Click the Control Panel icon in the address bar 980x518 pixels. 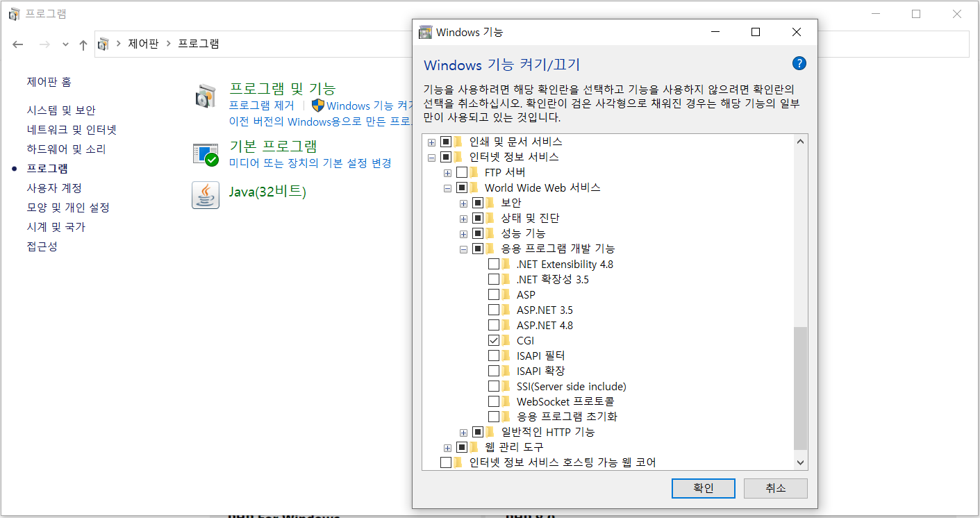(103, 44)
